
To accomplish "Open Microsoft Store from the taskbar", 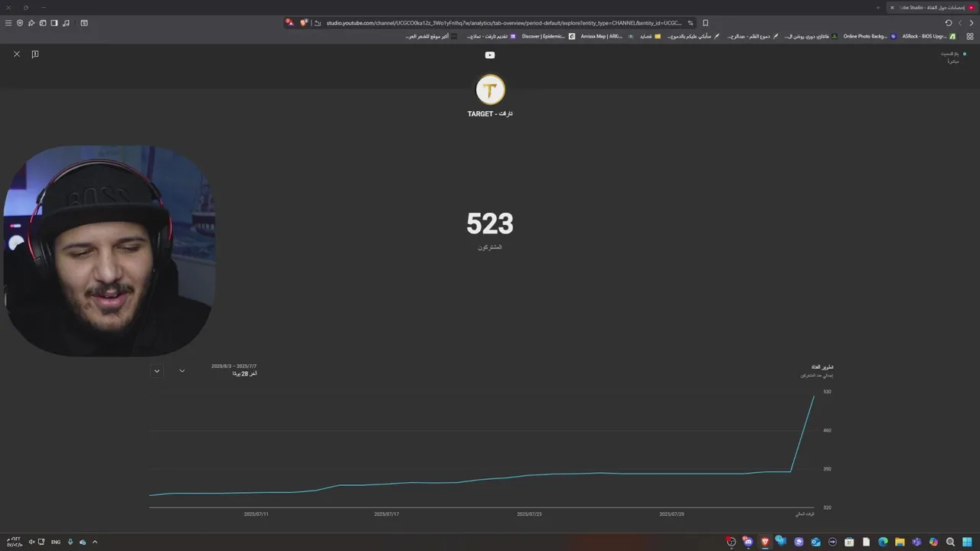I will pyautogui.click(x=849, y=542).
